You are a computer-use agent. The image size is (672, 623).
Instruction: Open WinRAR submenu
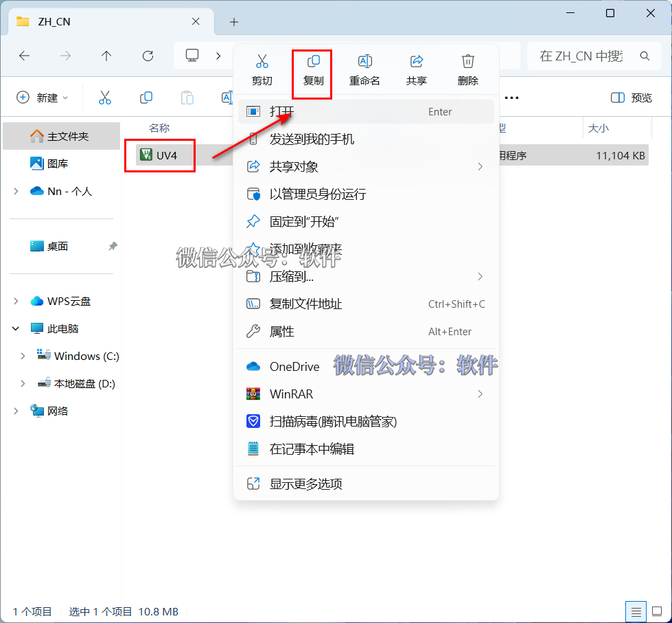366,394
